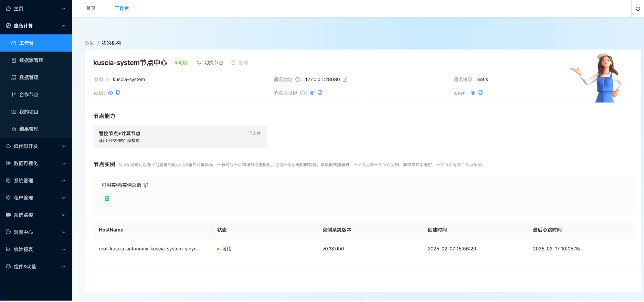
Task: Open 数据源管理 in the sidebar
Action: pos(36,60)
